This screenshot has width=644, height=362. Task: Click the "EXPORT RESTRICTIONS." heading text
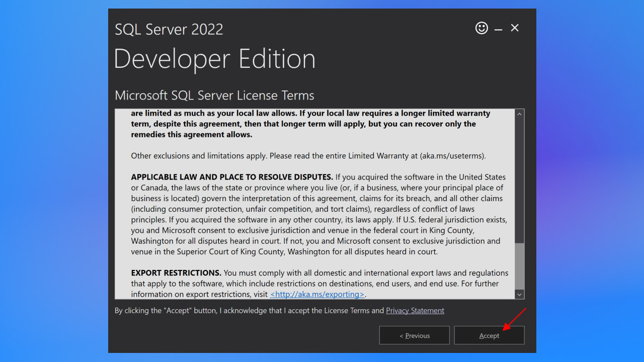tap(176, 273)
